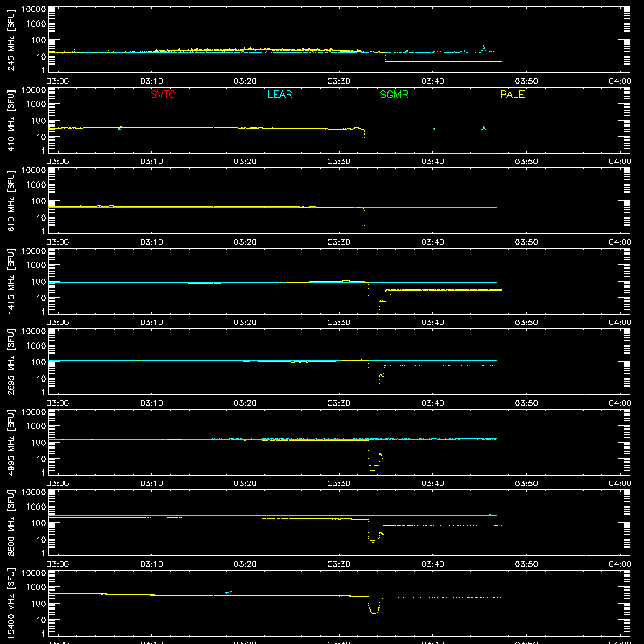Screen dimensions: 644x644
Task: Click 03:30 time label below 245 MHz panel
Action: click(339, 81)
